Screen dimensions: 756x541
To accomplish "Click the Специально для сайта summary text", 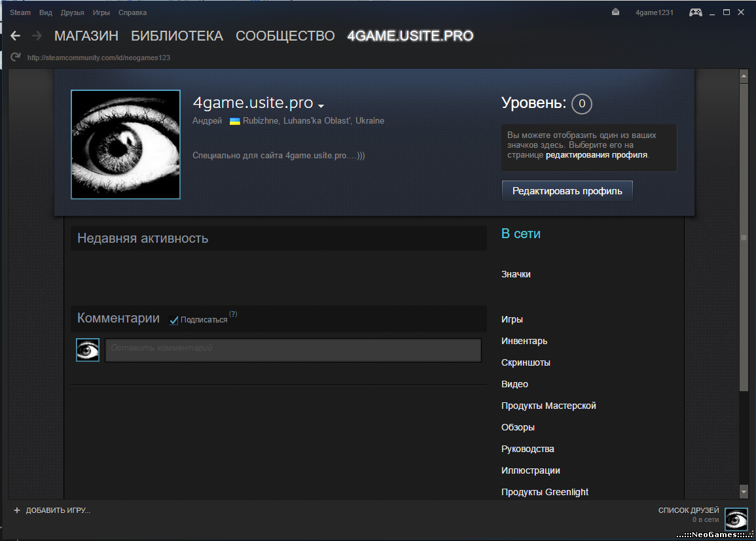I will click(x=279, y=156).
